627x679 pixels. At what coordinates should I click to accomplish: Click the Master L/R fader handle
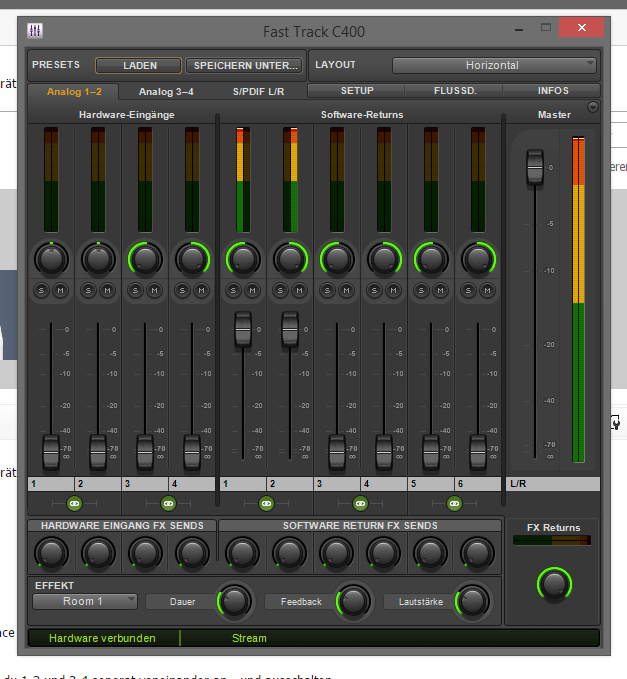[x=534, y=167]
